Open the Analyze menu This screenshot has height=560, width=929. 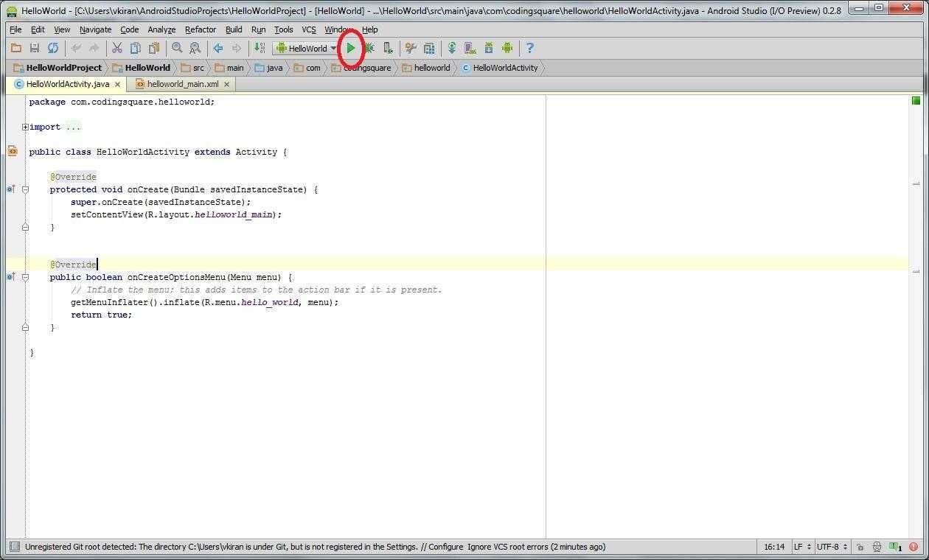pos(161,29)
